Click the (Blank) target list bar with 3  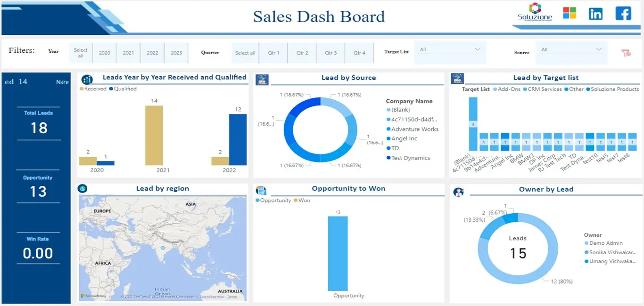pos(473,124)
